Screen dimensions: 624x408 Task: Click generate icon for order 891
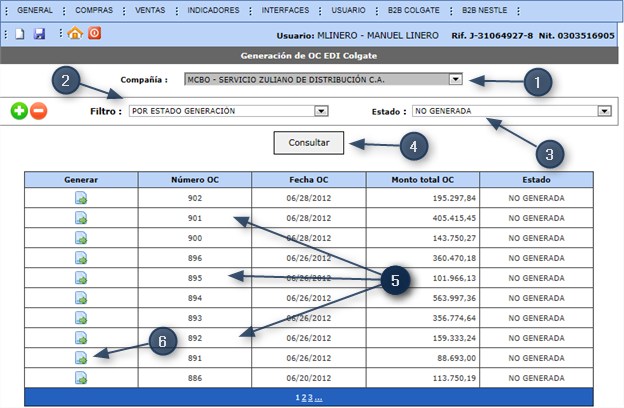81,357
